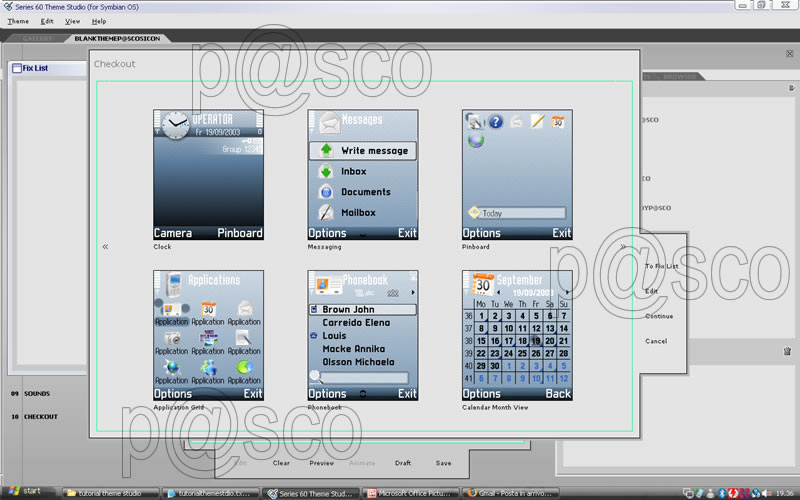Click the calendar 30 icon in Pinboard preview
Image resolution: width=800 pixels, height=500 pixels.
click(558, 121)
